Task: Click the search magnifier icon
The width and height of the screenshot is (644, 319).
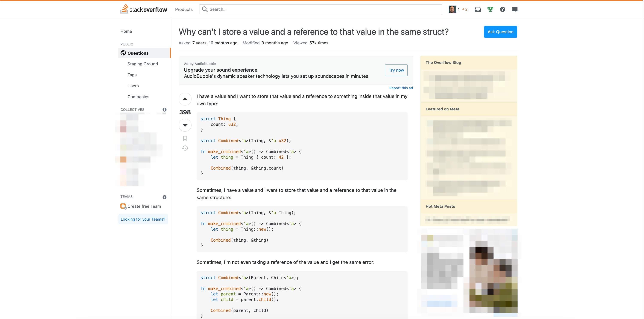Action: coord(205,9)
